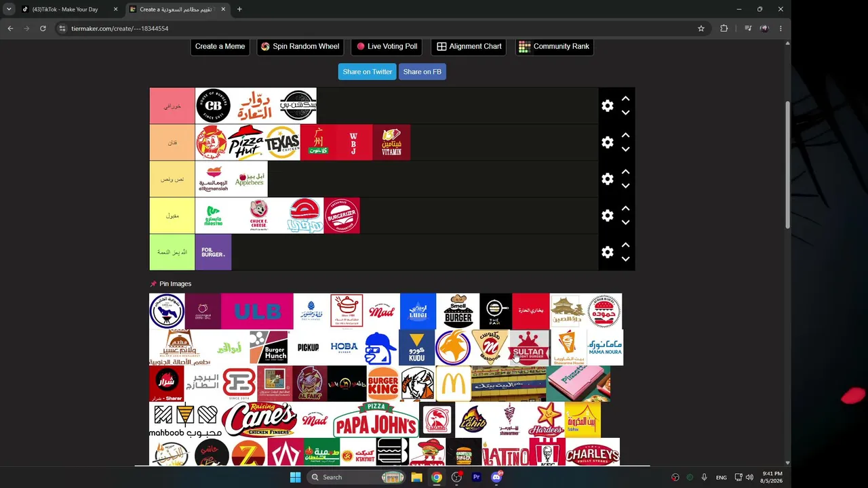Click the Applebee's logo
Screen dimensions: 868x488
[x=250, y=179]
